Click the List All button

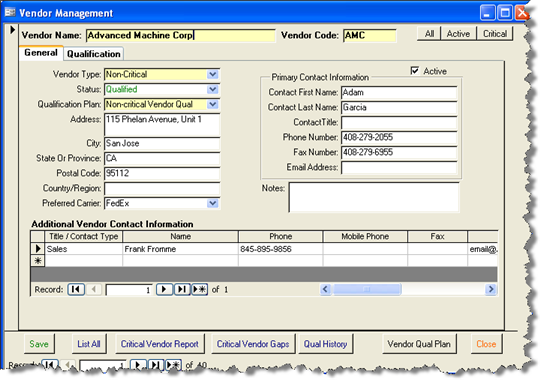[x=89, y=344]
